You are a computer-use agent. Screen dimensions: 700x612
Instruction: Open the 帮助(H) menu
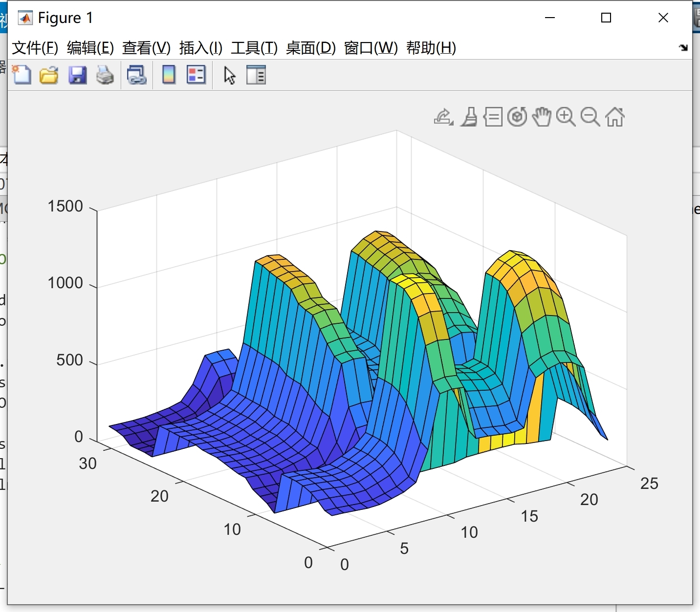pos(431,48)
